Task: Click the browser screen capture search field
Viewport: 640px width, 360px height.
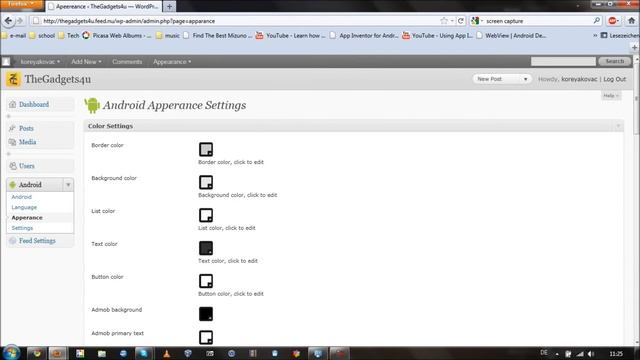Action: [537, 21]
